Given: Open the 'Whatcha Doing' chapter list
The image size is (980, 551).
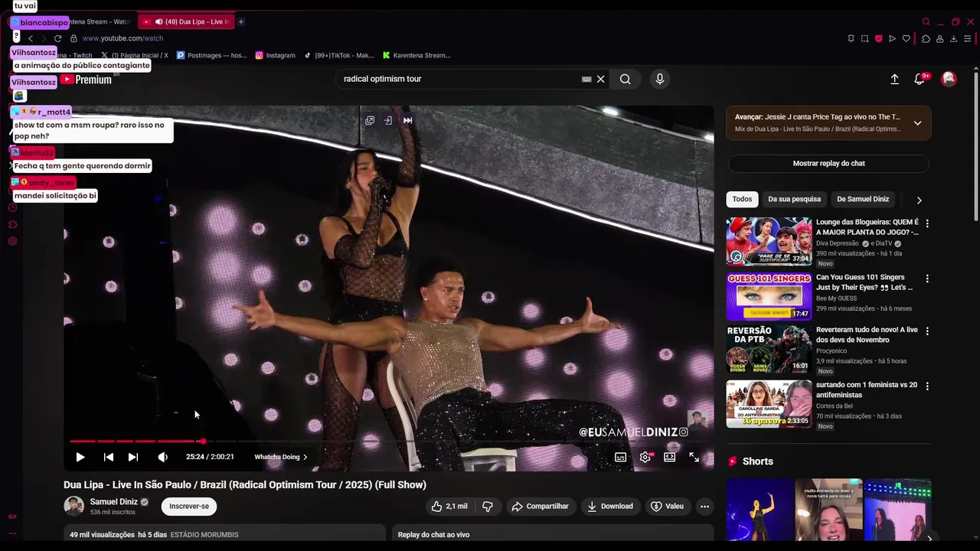Looking at the screenshot, I should (280, 457).
